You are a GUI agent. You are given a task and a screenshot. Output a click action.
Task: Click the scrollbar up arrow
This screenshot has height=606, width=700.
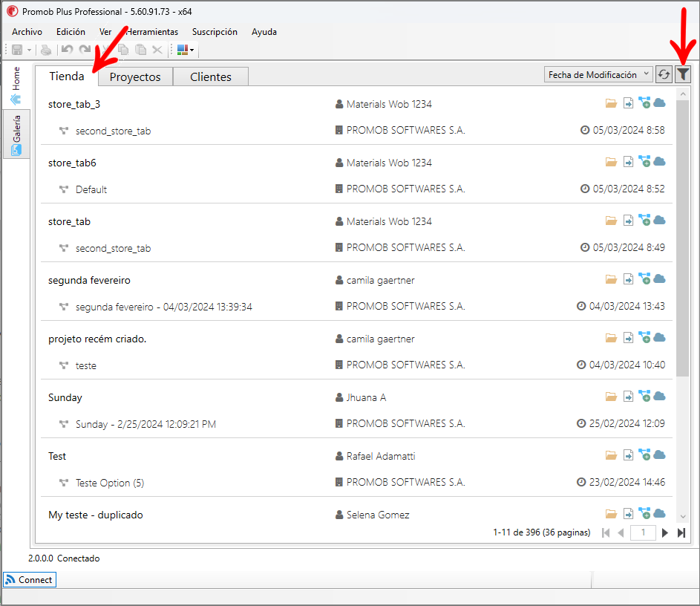[683, 94]
